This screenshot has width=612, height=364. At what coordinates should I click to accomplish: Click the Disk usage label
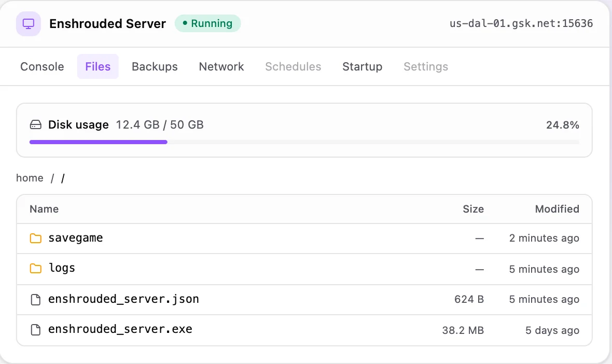coord(78,125)
